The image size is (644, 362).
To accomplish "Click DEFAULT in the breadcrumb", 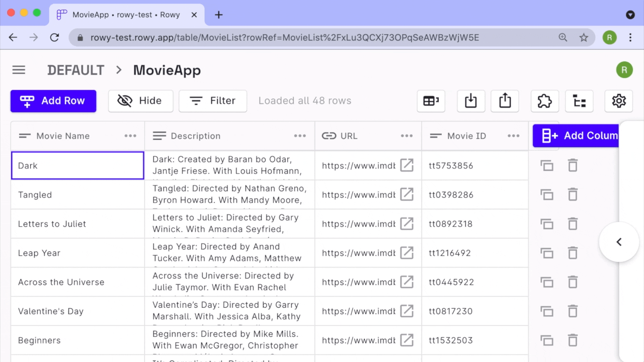I will (76, 70).
